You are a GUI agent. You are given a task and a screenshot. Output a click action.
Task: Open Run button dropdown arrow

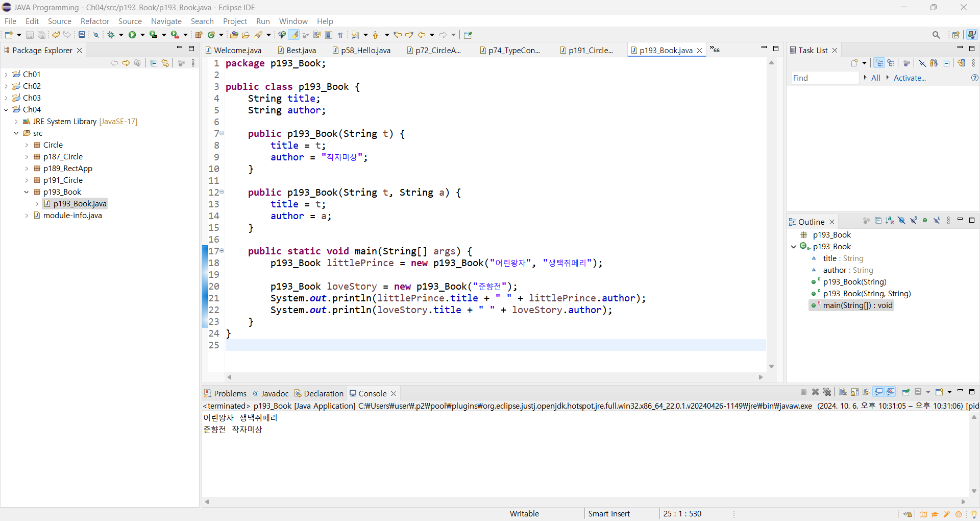tap(142, 35)
